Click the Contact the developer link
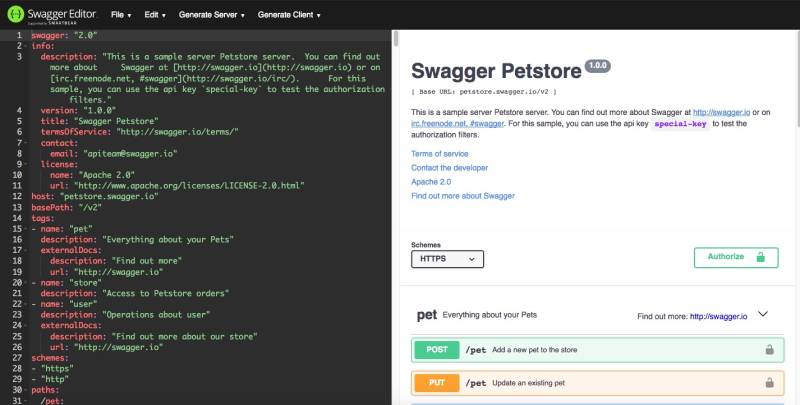 453,168
